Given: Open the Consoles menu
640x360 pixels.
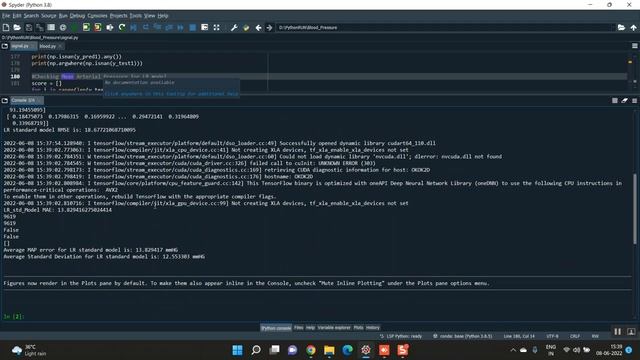Looking at the screenshot, I should [97, 16].
